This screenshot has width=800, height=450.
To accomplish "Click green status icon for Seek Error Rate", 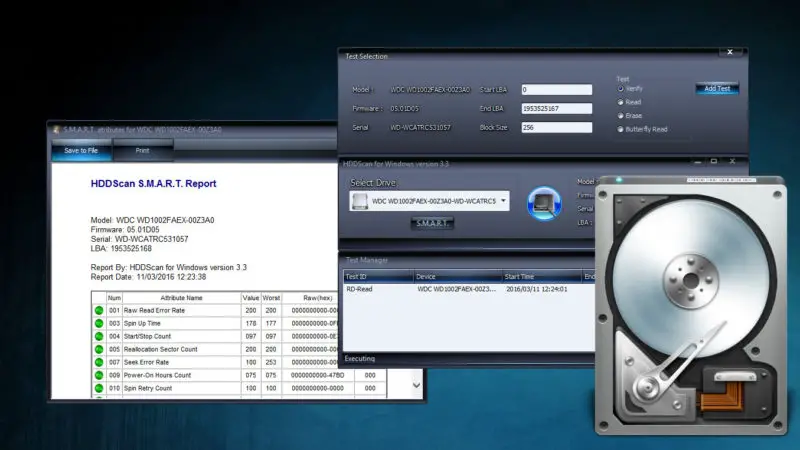I will (99, 362).
